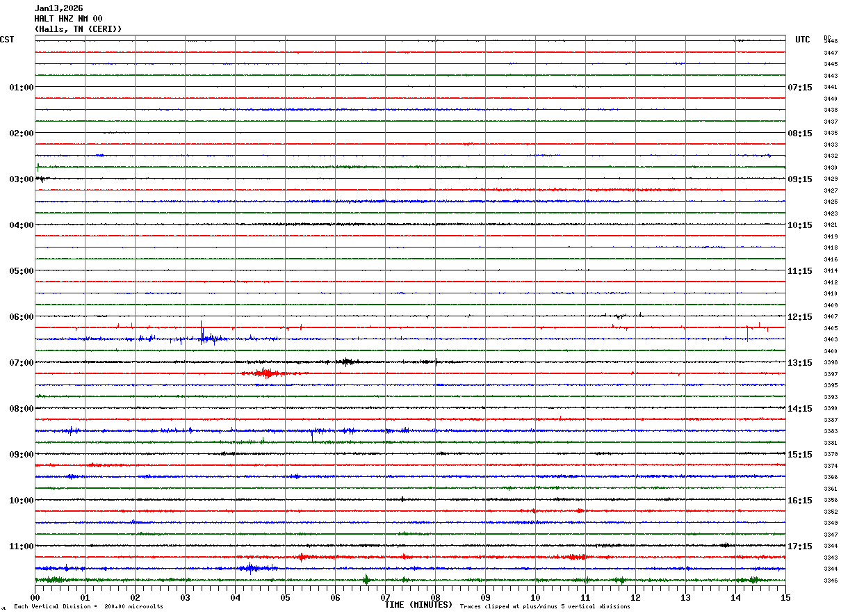Select the '07:00' CST time label

click(x=22, y=363)
